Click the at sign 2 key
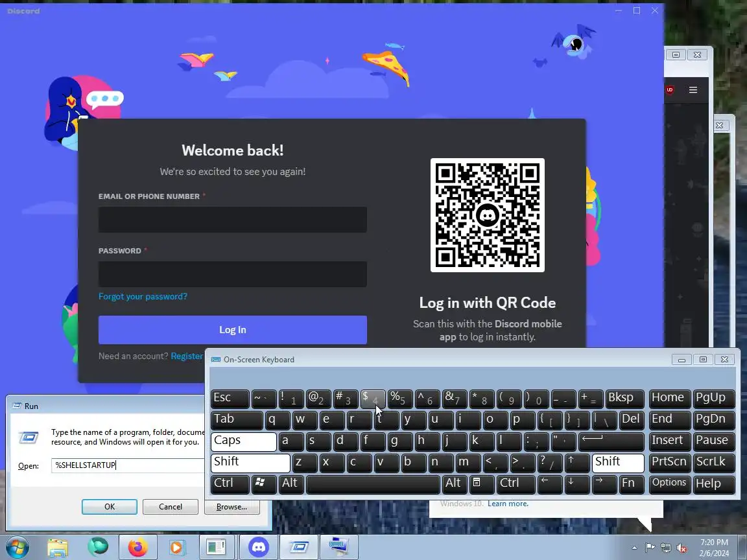This screenshot has width=747, height=560. [318, 399]
